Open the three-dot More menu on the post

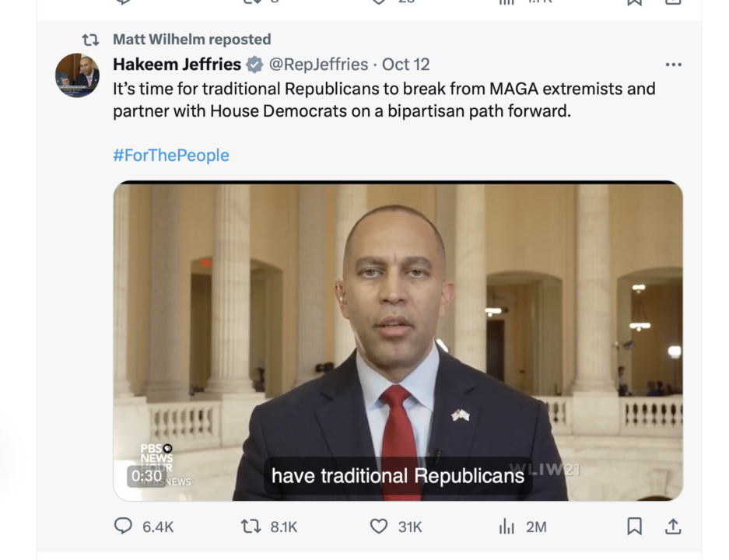pyautogui.click(x=673, y=65)
